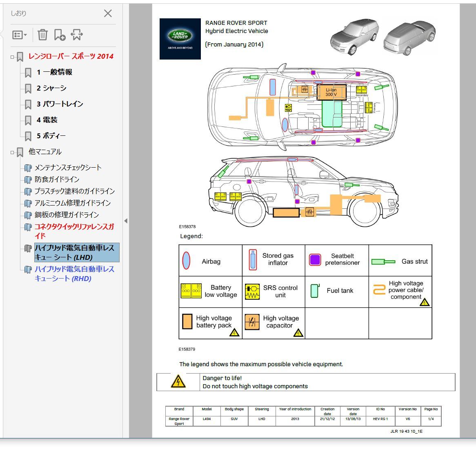Open the bookmark options menu
476x458 pixels.
[20, 35]
